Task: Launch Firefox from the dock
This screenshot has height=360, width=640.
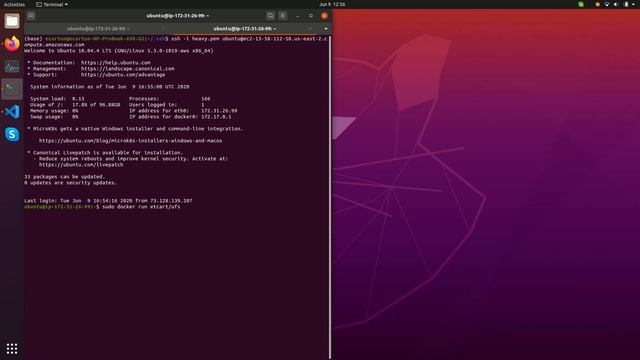Action: tap(12, 43)
